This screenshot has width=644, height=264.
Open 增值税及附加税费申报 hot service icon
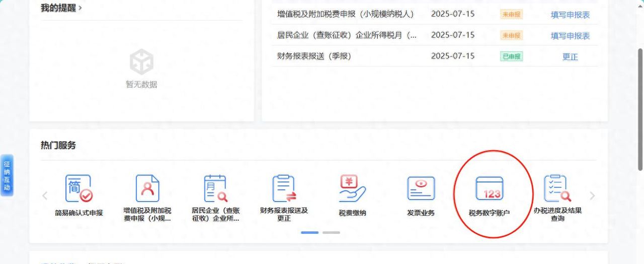(147, 198)
